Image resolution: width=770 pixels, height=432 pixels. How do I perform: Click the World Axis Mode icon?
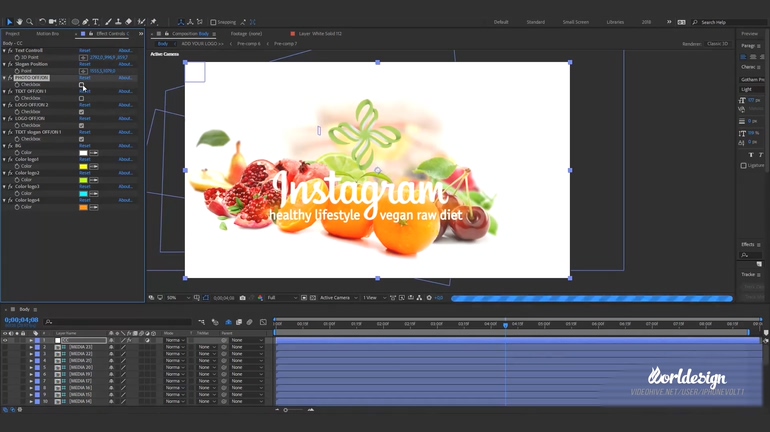click(x=190, y=22)
